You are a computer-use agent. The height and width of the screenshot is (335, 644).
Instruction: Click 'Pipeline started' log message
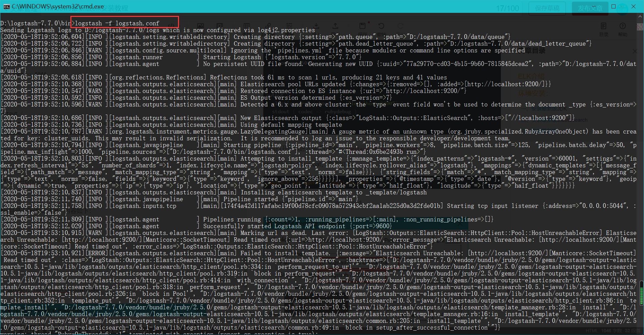tap(251, 199)
